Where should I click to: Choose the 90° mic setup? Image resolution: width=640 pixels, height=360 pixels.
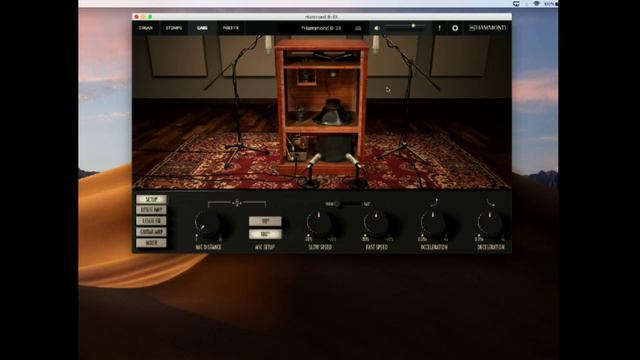[x=265, y=221]
